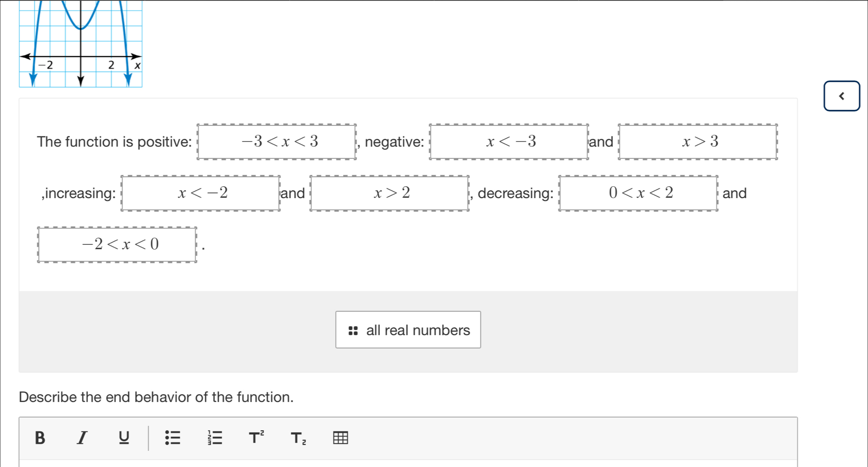Select the negative box x < −3
This screenshot has height=467, width=868.
coord(509,142)
